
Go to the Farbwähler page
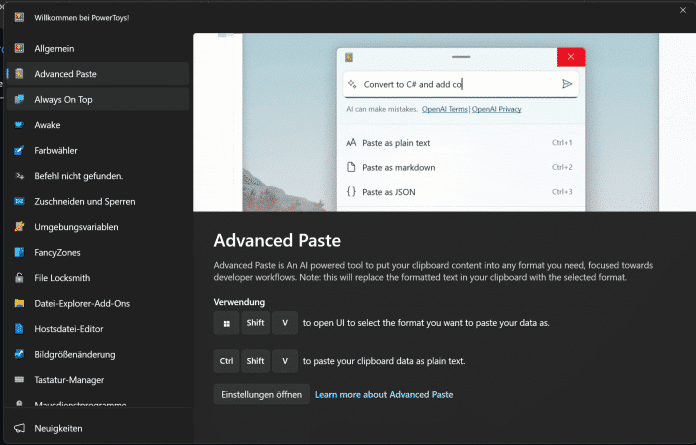pos(98,150)
